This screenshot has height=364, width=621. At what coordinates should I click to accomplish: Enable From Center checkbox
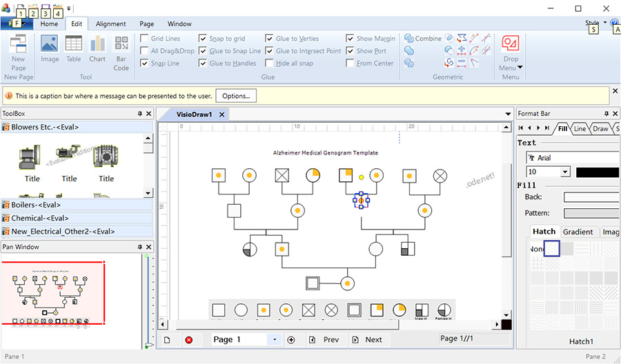350,63
